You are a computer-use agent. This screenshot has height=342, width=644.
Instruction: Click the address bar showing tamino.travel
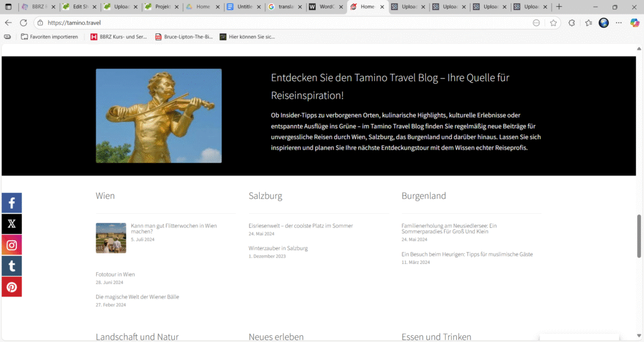(283, 23)
